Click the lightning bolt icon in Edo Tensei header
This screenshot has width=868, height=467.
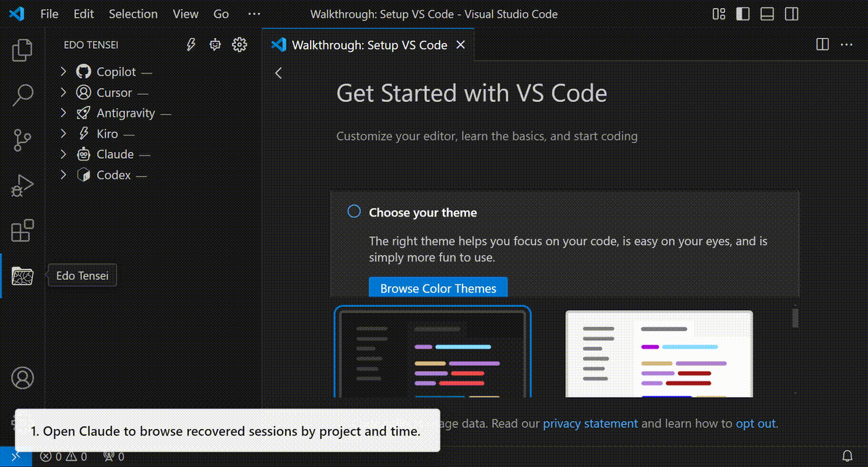pyautogui.click(x=191, y=45)
